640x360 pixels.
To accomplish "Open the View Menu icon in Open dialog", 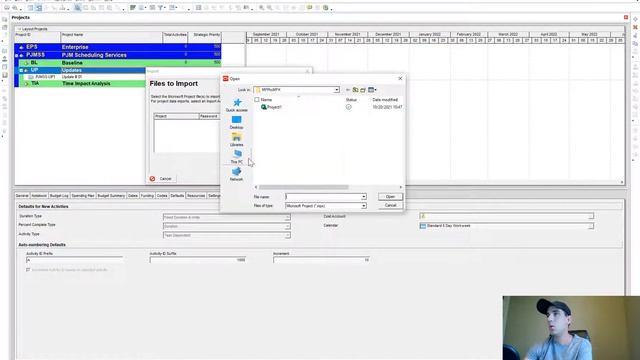I will 372,90.
